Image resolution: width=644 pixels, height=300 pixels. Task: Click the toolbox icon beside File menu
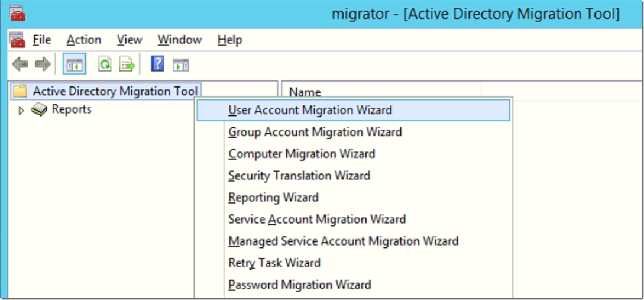pos(17,40)
